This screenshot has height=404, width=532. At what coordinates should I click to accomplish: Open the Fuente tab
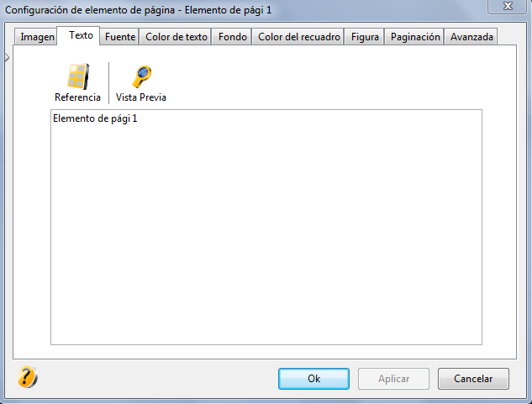(x=120, y=37)
